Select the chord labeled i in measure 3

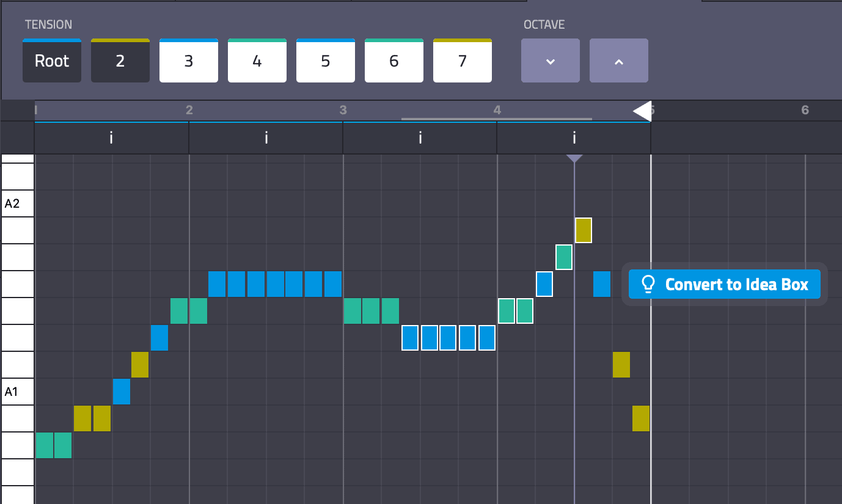pos(419,137)
